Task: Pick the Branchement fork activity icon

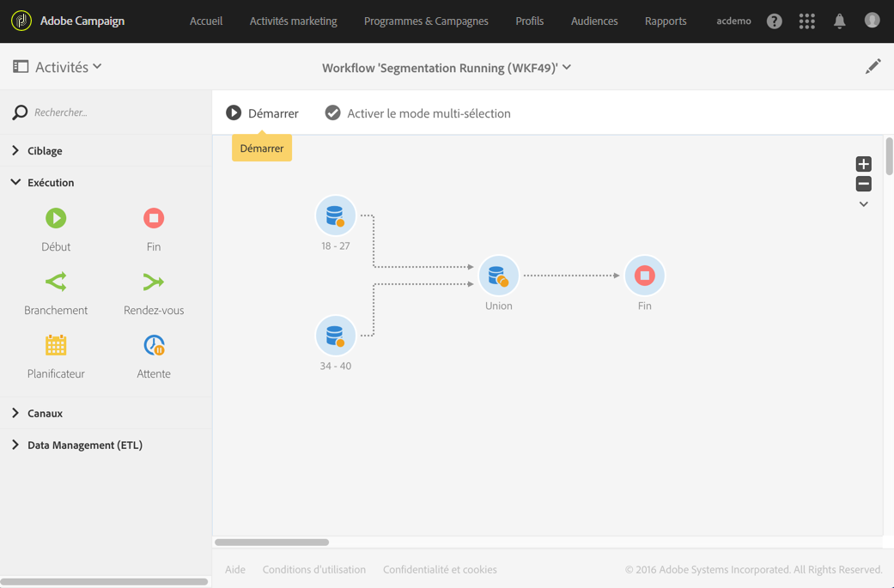Action: point(56,282)
